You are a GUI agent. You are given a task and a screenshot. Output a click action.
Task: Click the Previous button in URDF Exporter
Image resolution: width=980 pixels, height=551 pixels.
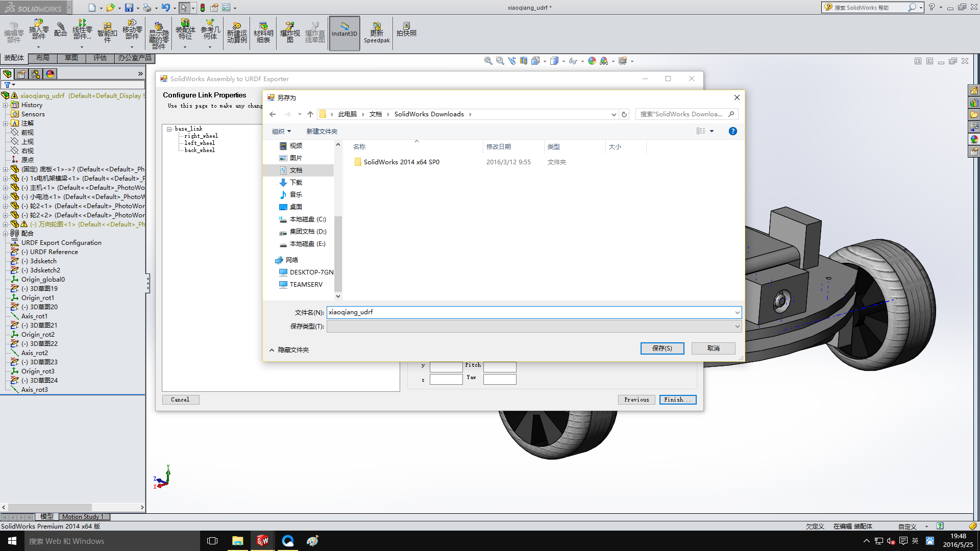pos(636,400)
